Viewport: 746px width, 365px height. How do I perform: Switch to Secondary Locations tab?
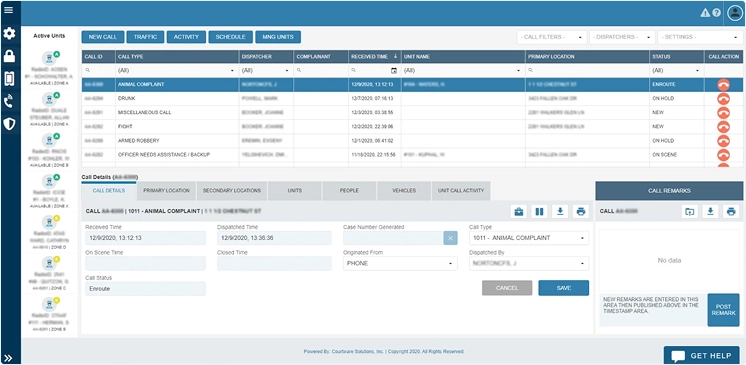tap(232, 191)
